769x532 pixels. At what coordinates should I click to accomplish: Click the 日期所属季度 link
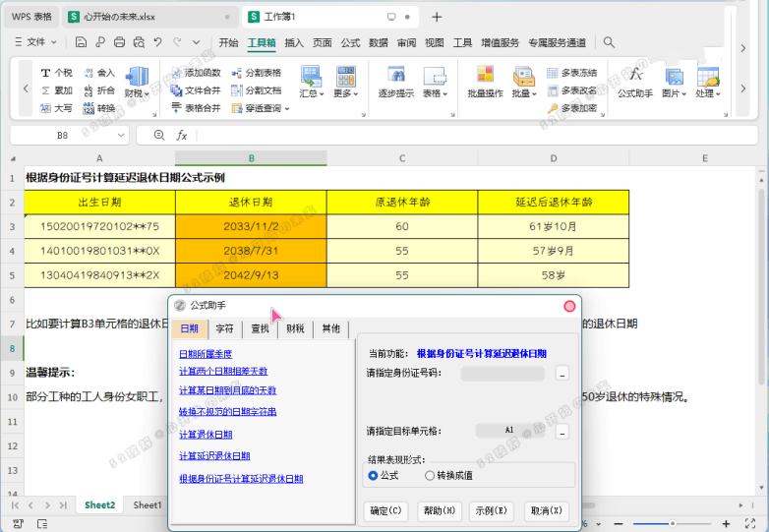(206, 354)
